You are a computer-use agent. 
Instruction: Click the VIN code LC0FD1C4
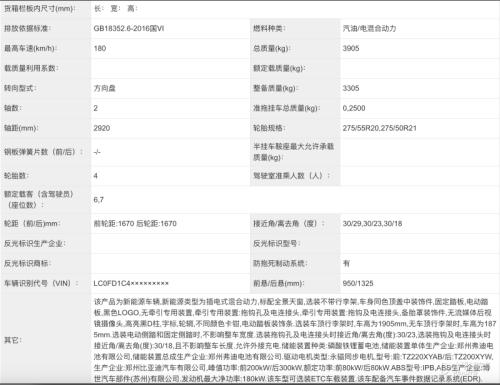131,283
